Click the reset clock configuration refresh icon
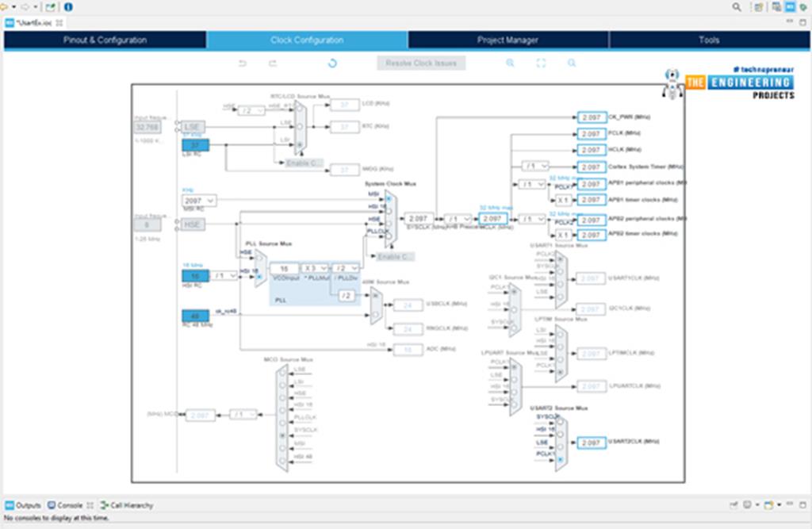 tap(332, 63)
